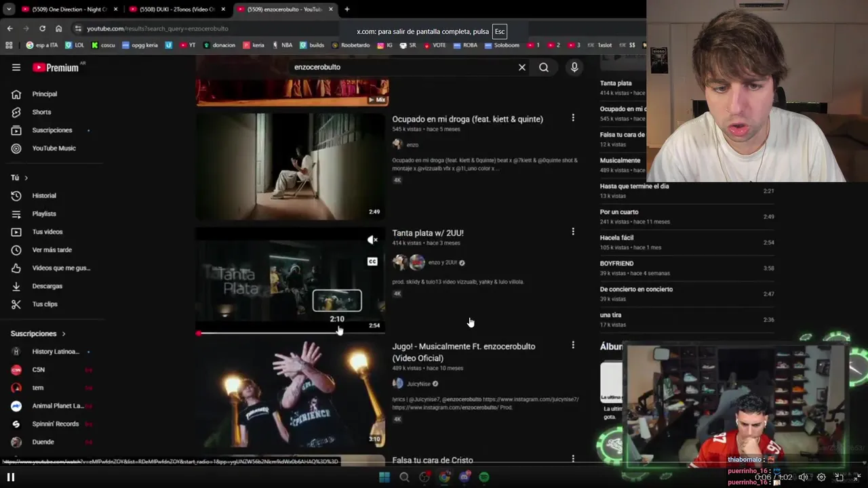This screenshot has height=488, width=868.
Task: Open the LOL bookmark
Action: (x=75, y=45)
